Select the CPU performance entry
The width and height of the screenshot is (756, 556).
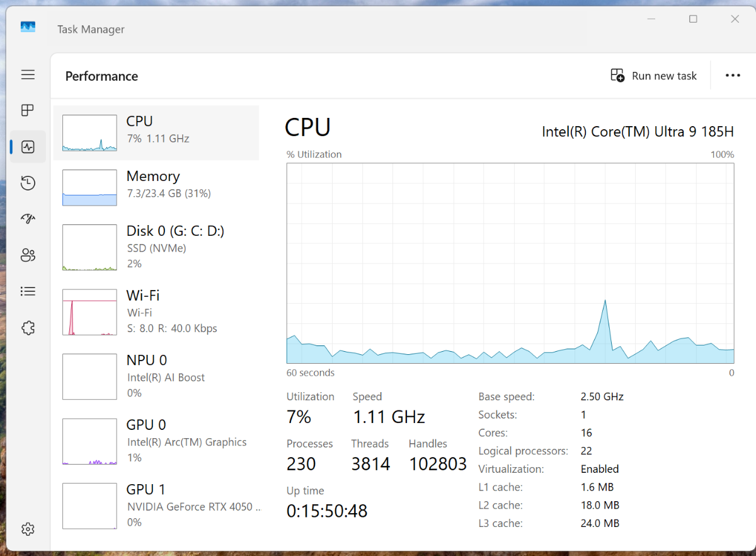(x=156, y=132)
